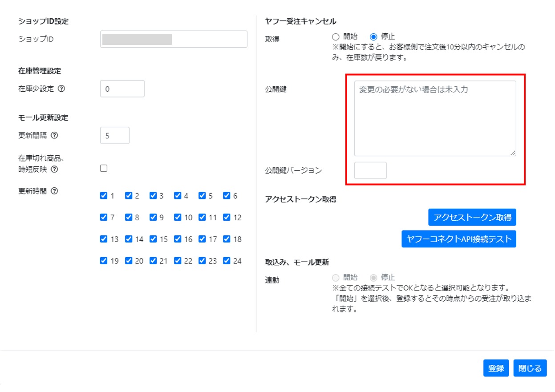Uncheck update hour 6 checkbox
This screenshot has height=392, width=555.
point(227,195)
